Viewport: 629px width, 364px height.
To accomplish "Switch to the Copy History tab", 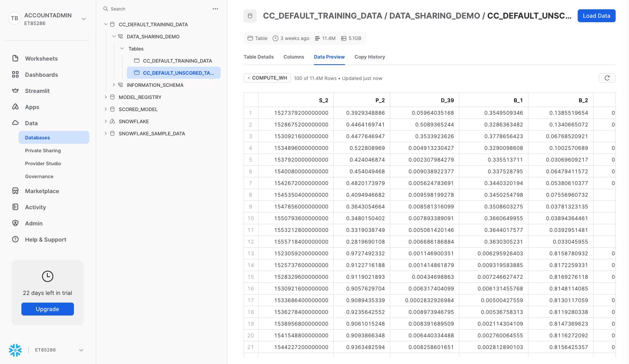I will tap(370, 57).
